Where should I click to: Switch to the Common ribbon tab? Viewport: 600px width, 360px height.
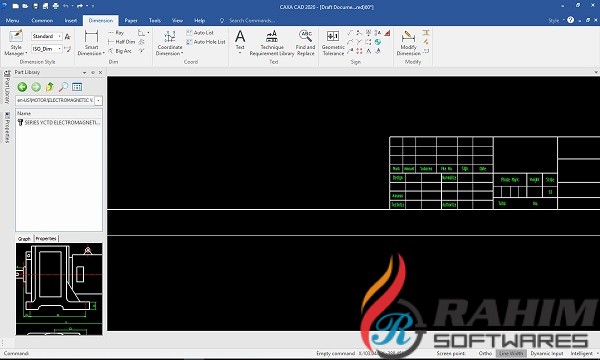point(42,20)
